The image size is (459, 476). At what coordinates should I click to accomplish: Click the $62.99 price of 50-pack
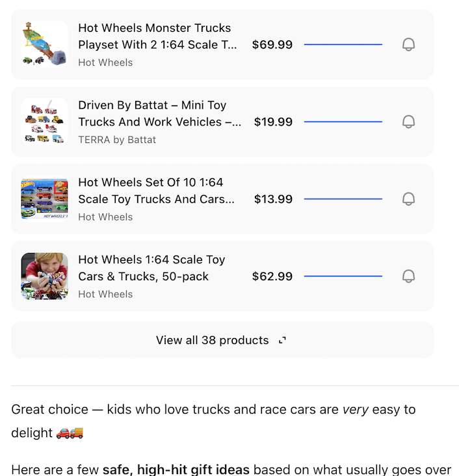pos(272,276)
